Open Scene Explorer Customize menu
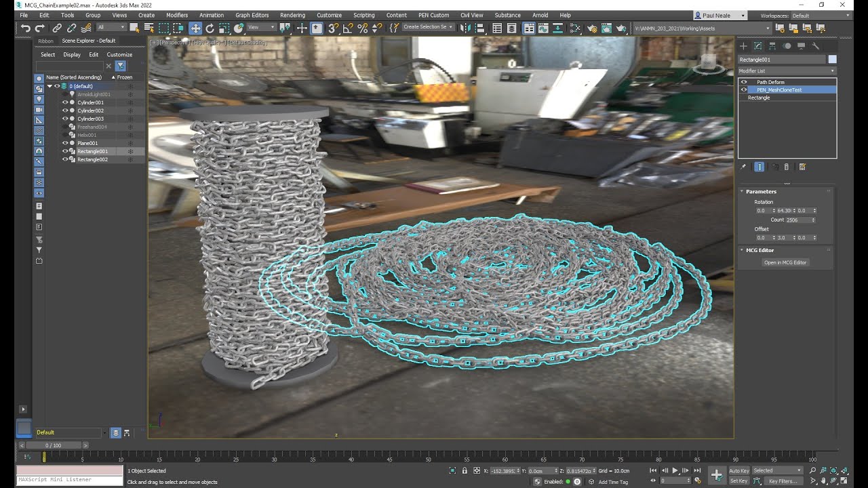Screen dimensions: 868x488 pos(119,54)
